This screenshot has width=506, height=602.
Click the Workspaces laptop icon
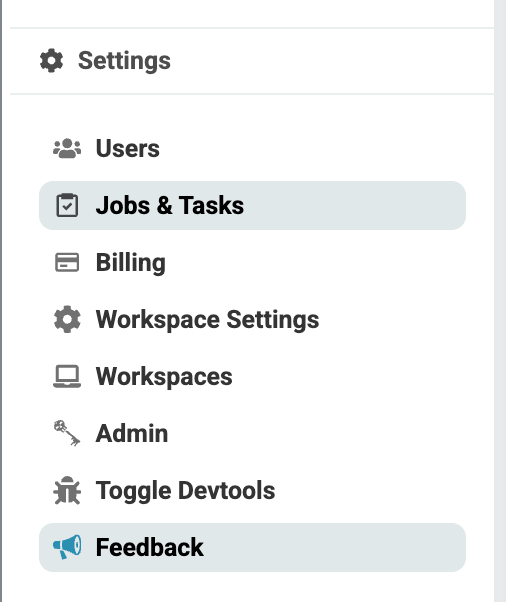pyautogui.click(x=67, y=376)
